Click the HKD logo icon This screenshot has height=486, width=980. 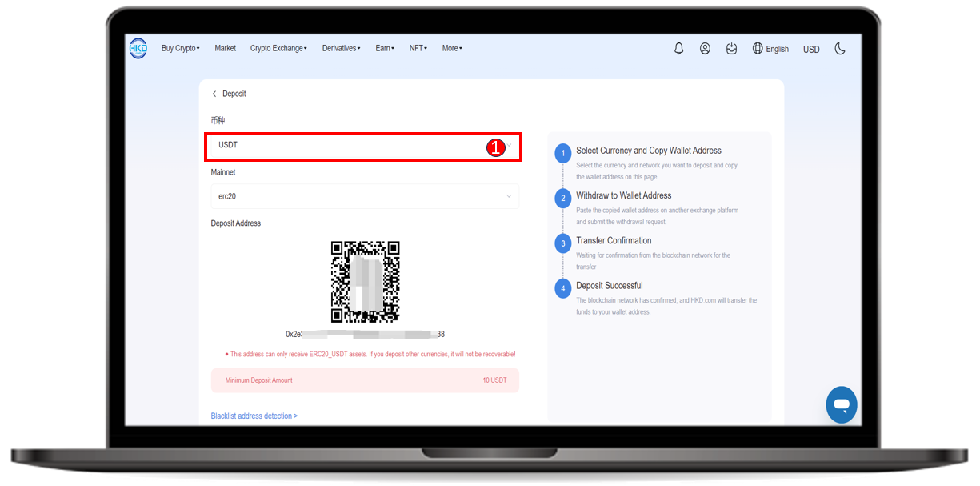138,48
